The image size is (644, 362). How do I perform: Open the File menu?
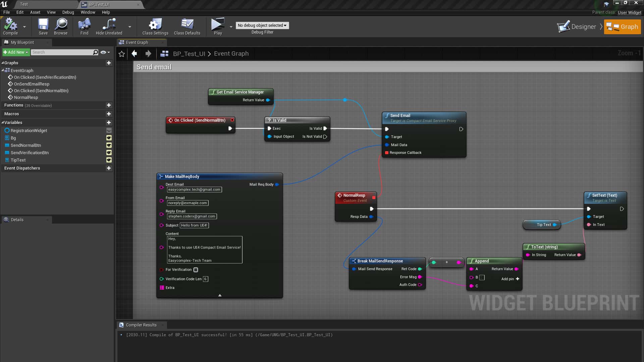tap(6, 12)
